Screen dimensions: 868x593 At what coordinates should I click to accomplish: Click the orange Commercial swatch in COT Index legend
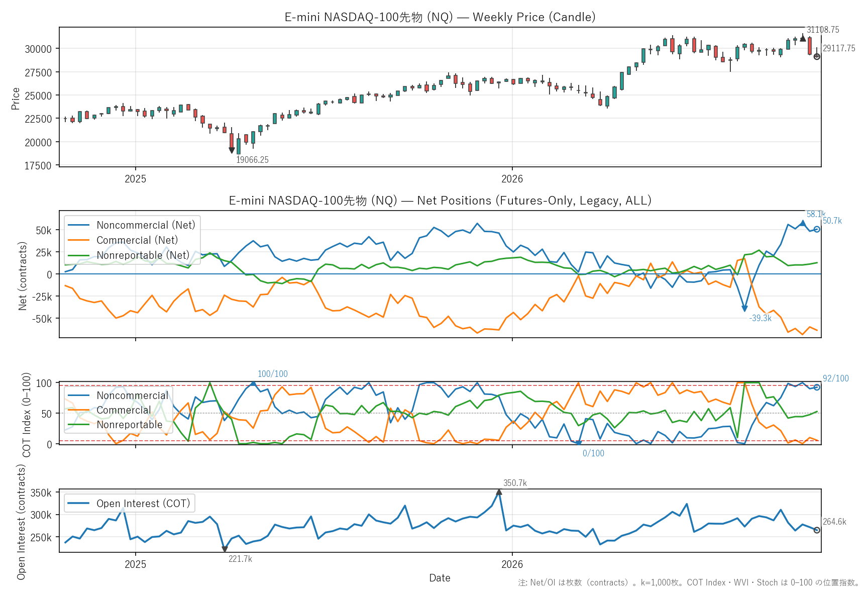point(78,410)
